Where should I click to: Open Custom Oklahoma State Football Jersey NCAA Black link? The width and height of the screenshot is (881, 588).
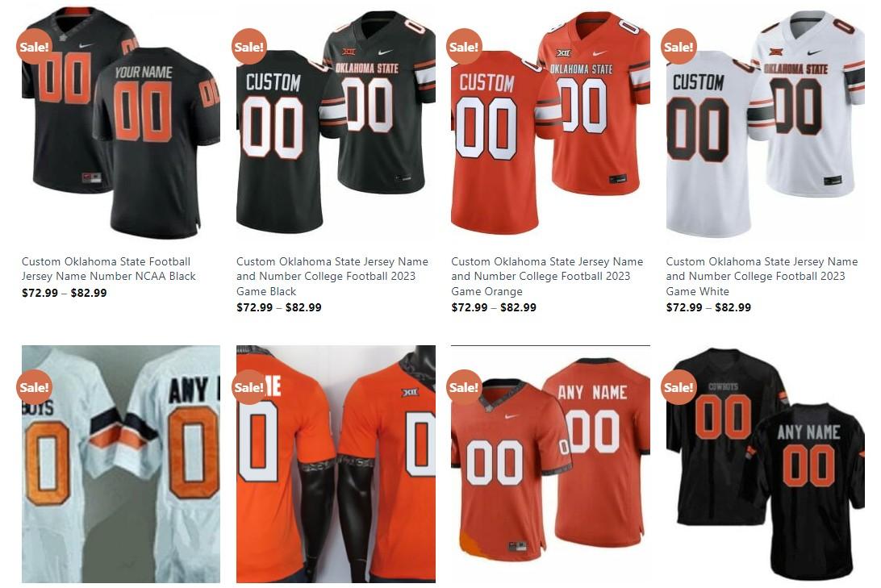108,269
